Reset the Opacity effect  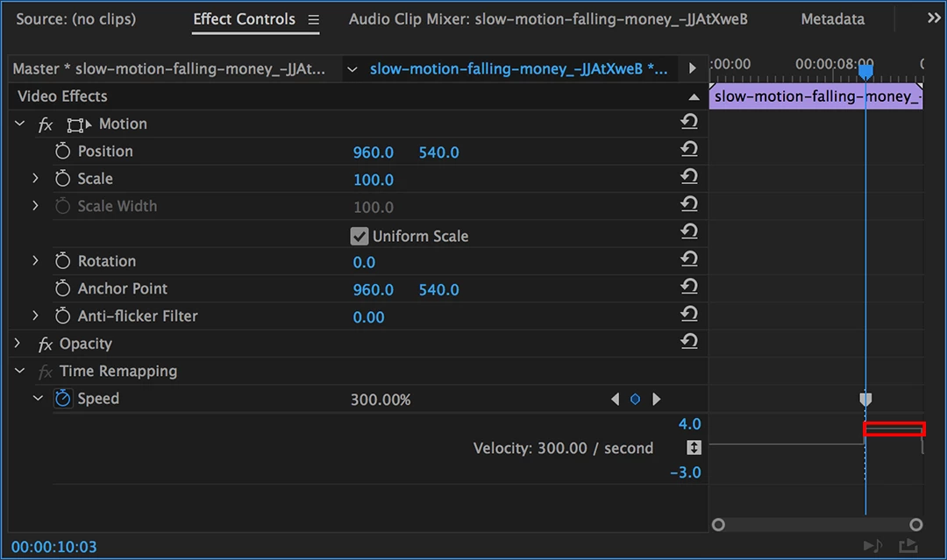pyautogui.click(x=689, y=342)
